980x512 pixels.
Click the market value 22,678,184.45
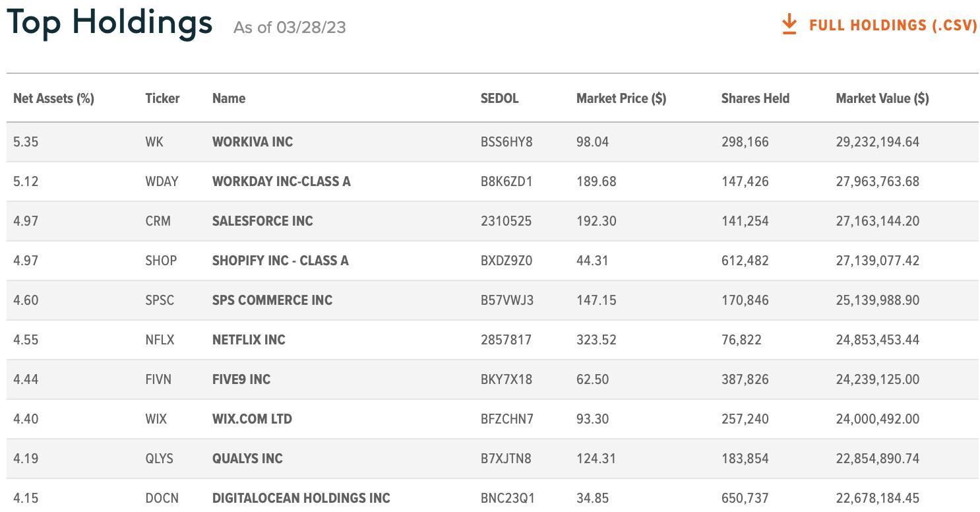(x=878, y=498)
